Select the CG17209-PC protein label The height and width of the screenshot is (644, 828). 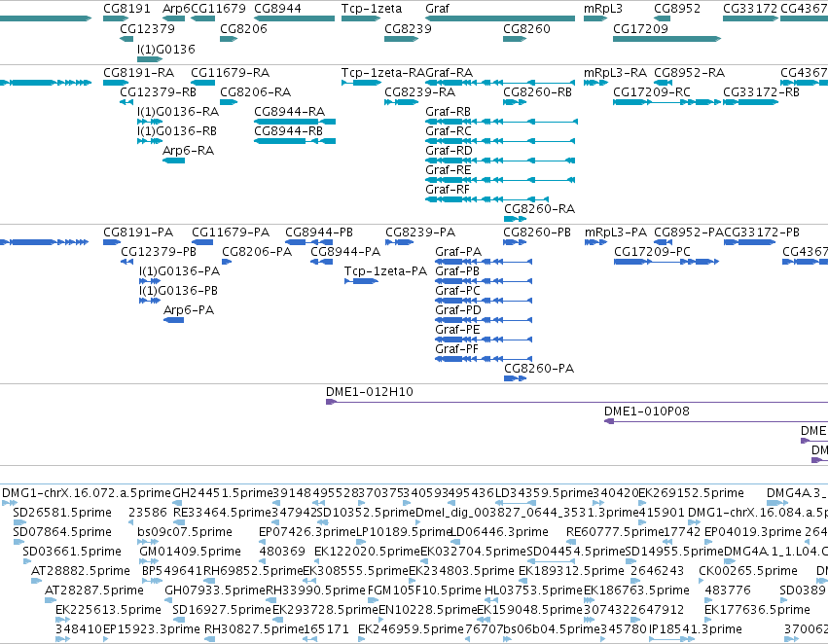[652, 252]
